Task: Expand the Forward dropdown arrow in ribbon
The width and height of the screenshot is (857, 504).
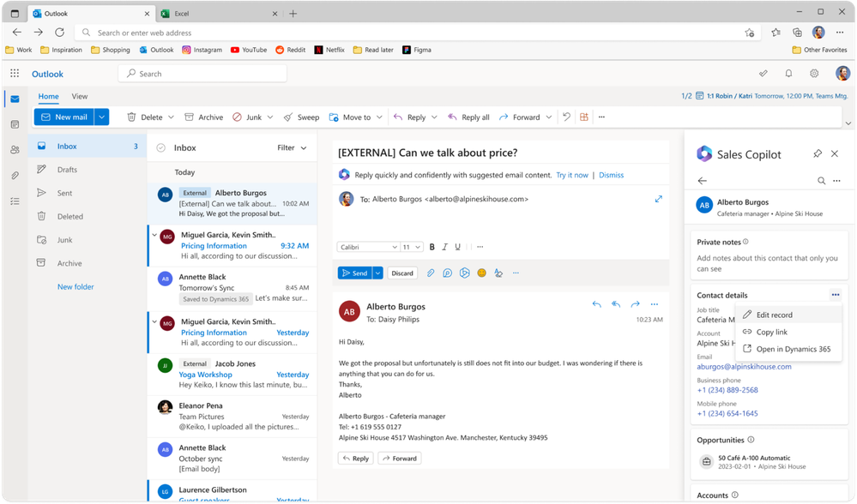Action: pyautogui.click(x=549, y=117)
